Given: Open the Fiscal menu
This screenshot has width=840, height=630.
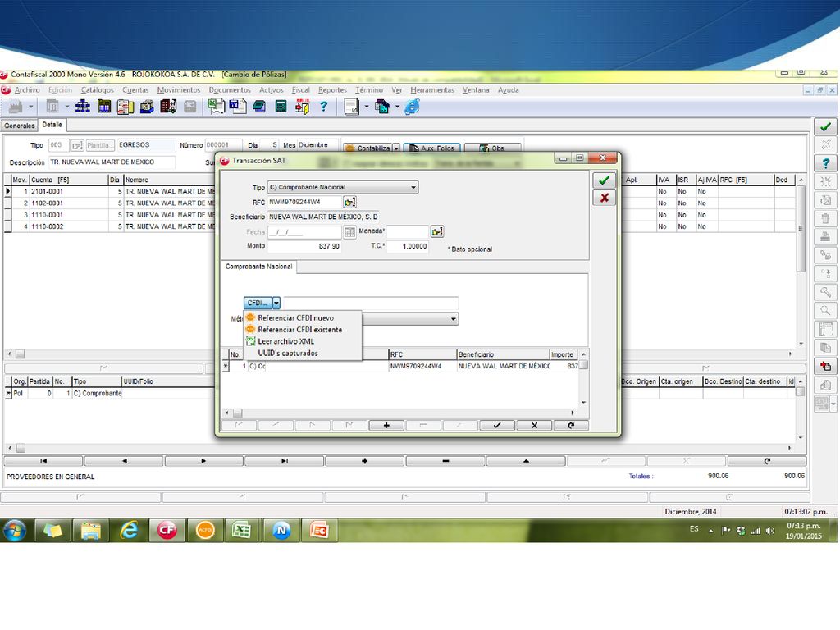Looking at the screenshot, I should tap(300, 90).
